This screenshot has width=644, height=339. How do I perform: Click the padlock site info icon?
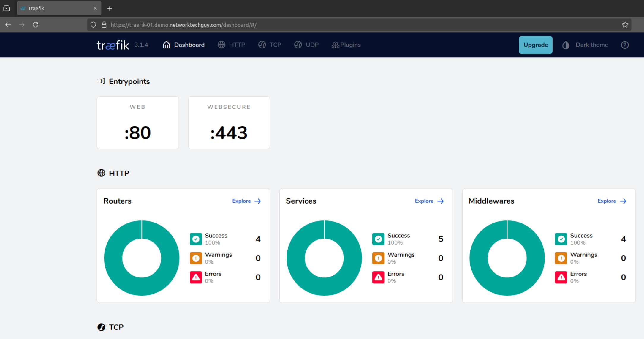(x=104, y=25)
